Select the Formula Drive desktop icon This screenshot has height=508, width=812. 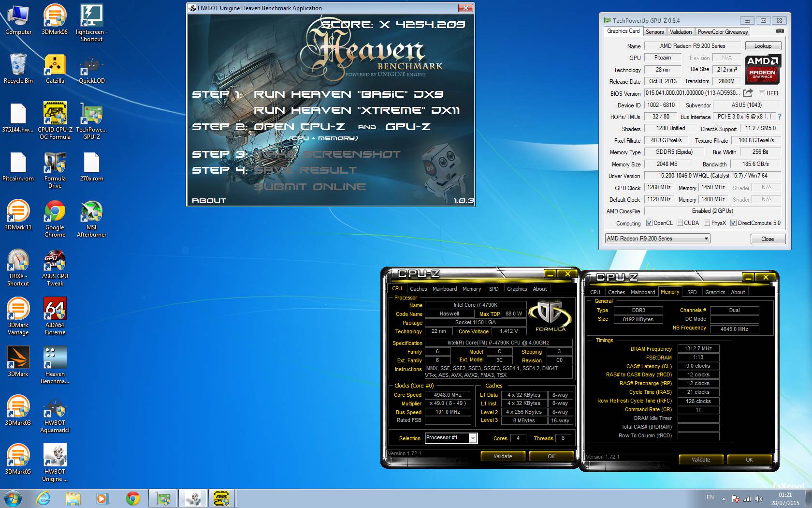tap(55, 170)
